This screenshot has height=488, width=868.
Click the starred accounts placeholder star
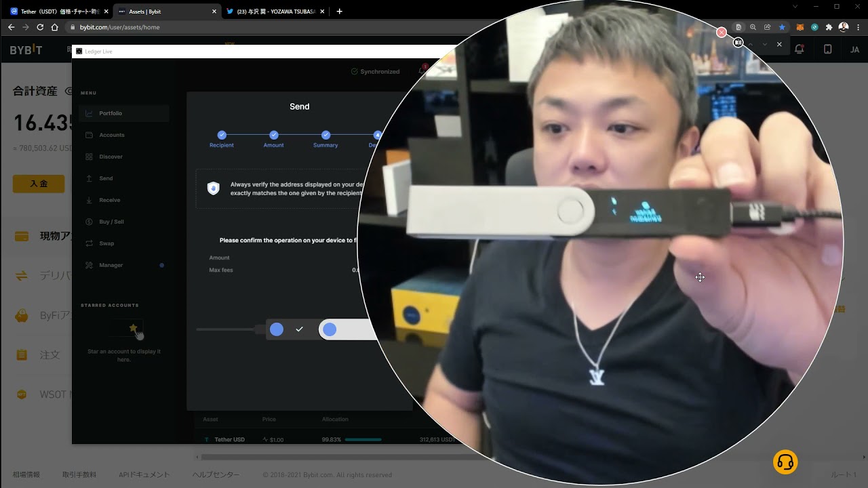[133, 328]
